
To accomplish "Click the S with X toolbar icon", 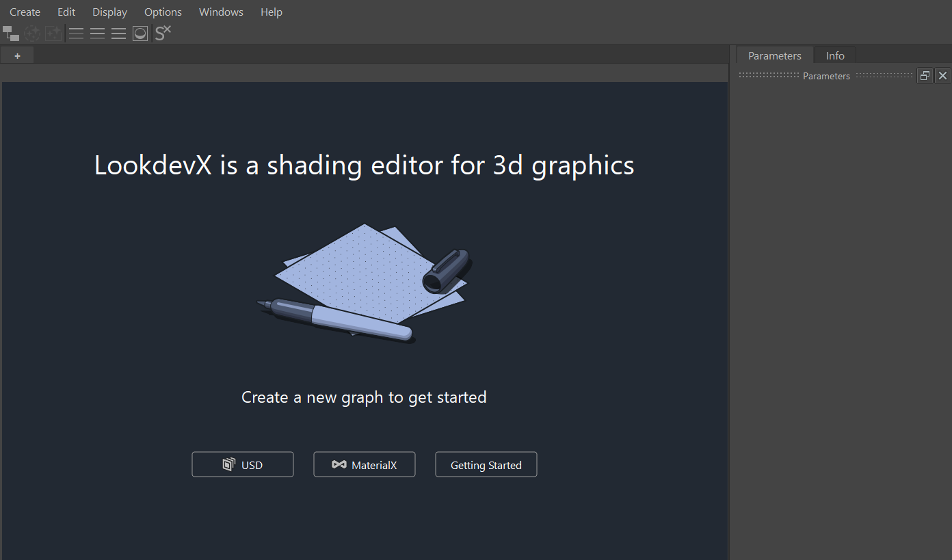I will pos(163,33).
